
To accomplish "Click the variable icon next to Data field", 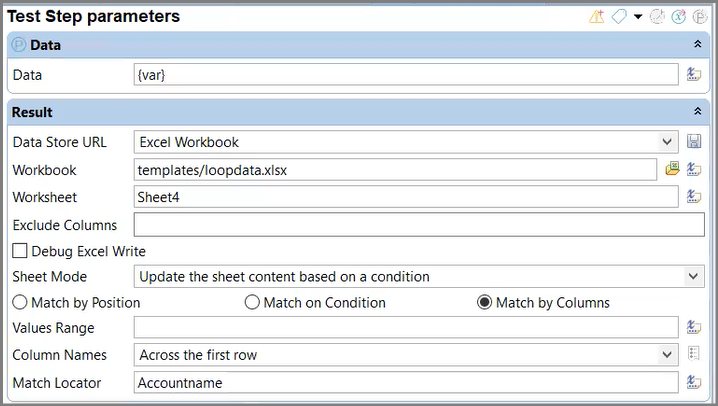I will click(694, 74).
